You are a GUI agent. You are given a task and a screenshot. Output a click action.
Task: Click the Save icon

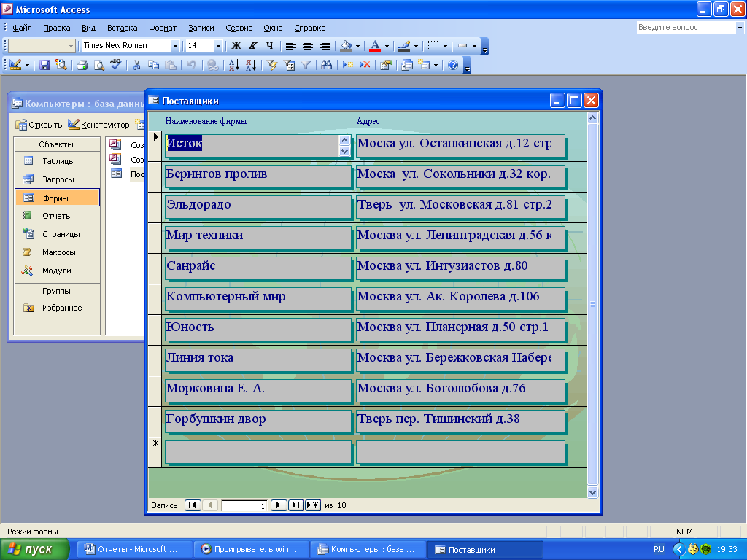click(44, 65)
